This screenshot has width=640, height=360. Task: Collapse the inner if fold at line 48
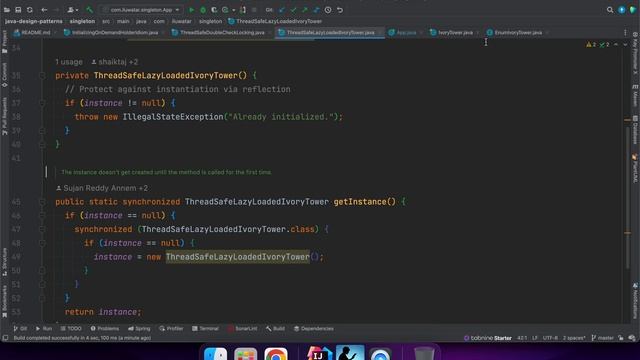pos(42,243)
